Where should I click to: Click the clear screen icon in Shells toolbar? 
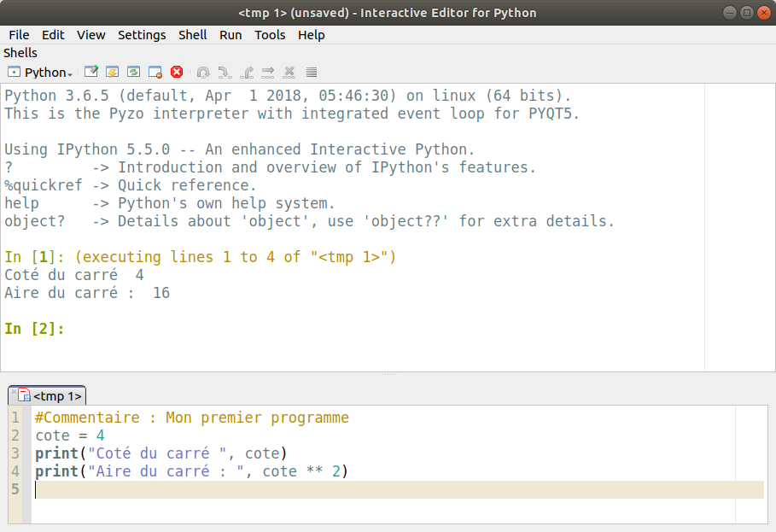[x=91, y=73]
